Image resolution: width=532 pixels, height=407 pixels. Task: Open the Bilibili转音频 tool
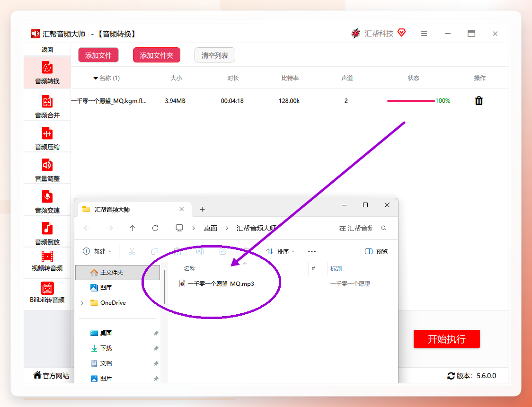[47, 292]
